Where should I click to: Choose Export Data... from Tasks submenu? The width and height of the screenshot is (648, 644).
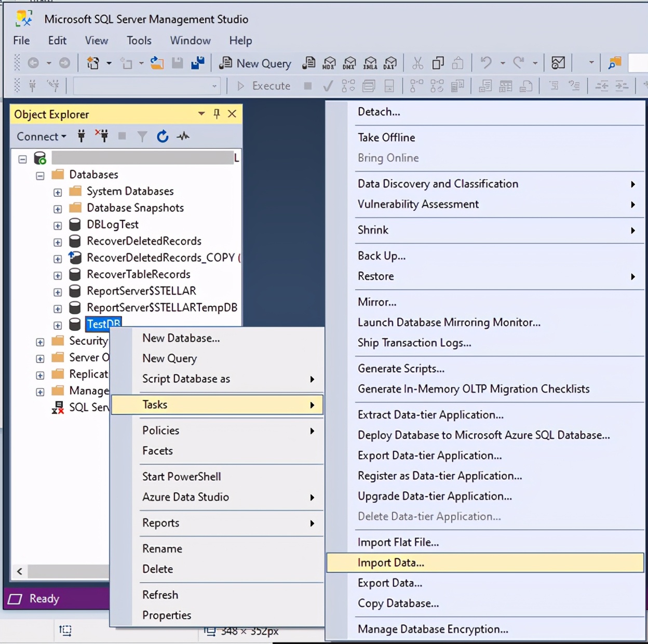(485, 583)
